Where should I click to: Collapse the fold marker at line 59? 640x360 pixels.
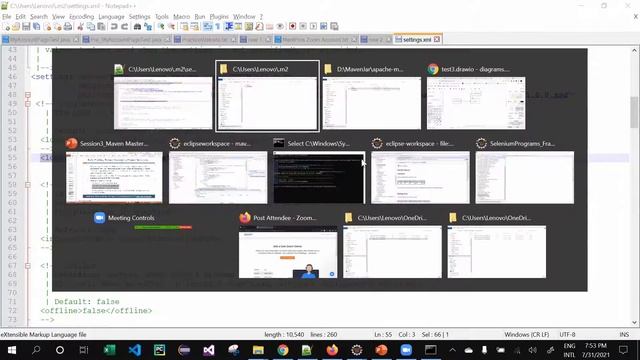click(x=28, y=184)
